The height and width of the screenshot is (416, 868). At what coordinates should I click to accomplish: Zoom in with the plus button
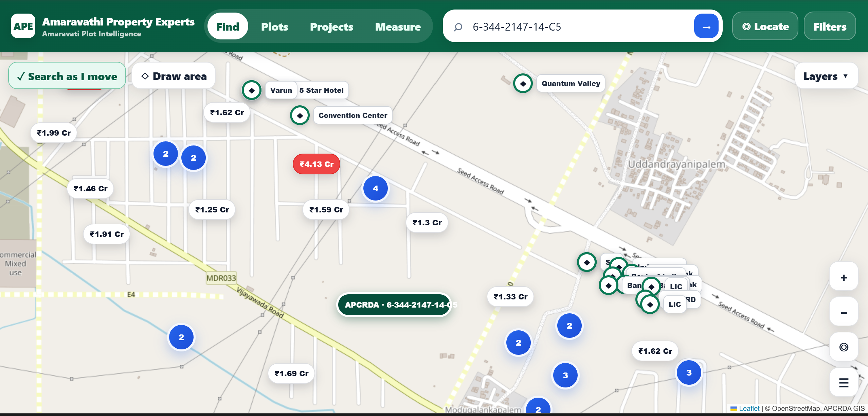(x=844, y=278)
